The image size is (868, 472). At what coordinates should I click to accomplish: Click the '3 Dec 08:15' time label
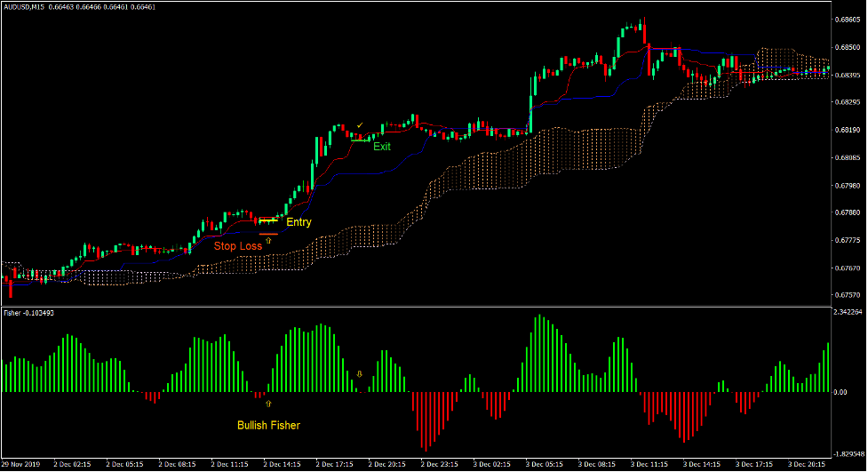click(x=597, y=464)
